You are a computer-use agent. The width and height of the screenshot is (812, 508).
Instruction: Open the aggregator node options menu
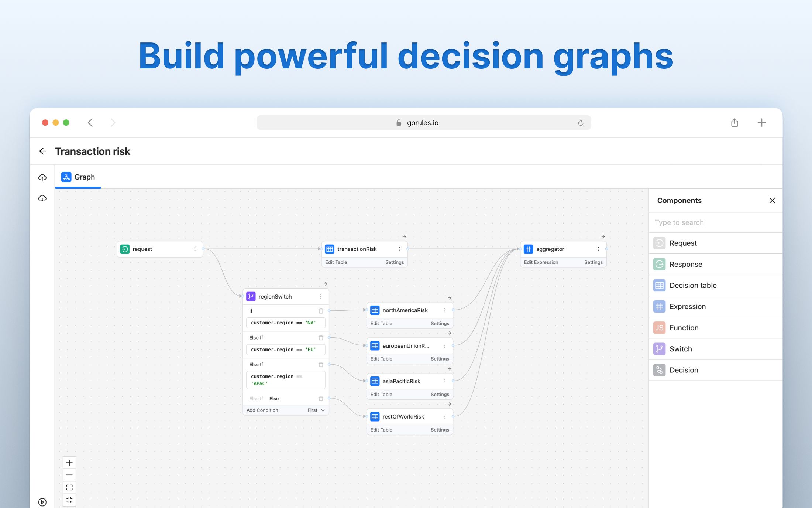click(x=599, y=249)
